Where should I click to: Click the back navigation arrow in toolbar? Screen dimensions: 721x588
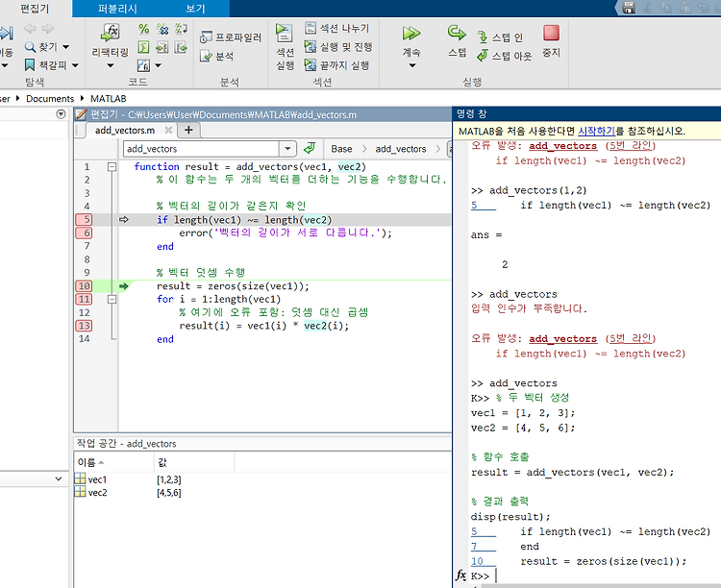click(30, 29)
